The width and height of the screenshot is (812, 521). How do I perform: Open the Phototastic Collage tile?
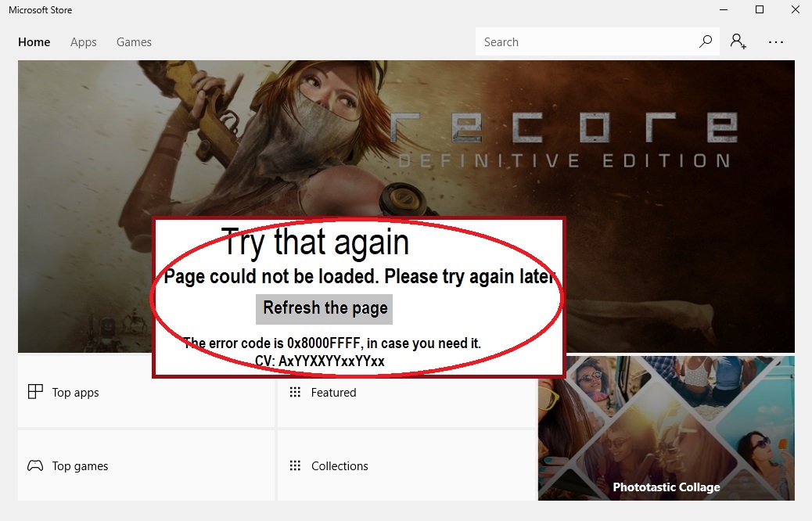(x=666, y=428)
